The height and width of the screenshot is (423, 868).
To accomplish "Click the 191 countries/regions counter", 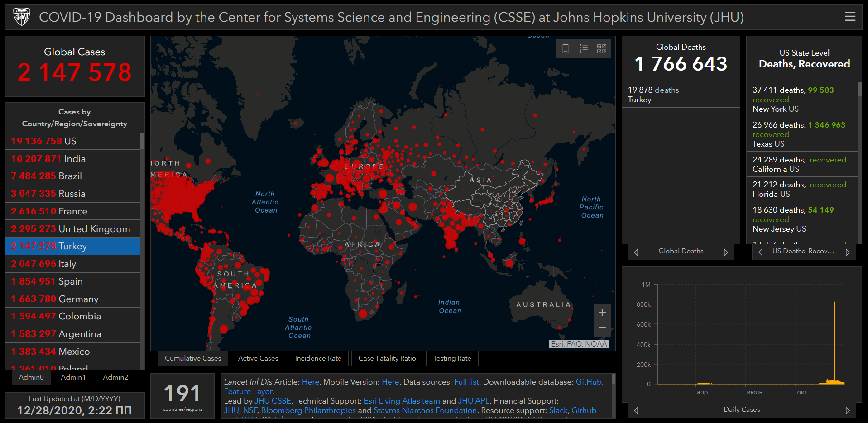I will 182,396.
